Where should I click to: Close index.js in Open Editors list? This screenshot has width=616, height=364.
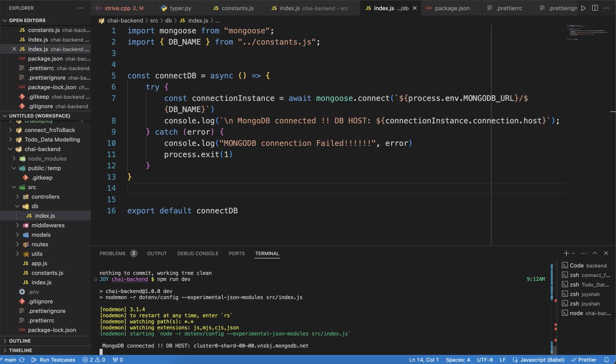[x=14, y=49]
